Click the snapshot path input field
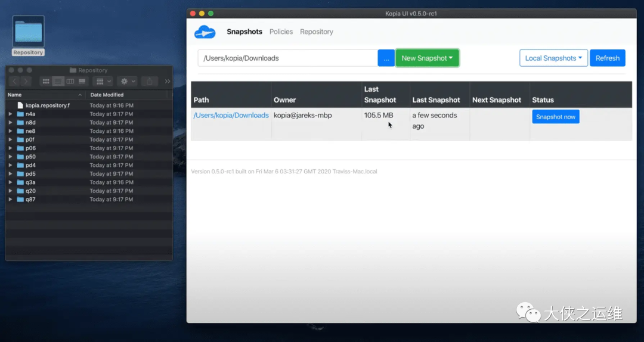This screenshot has width=644, height=342. coord(287,58)
